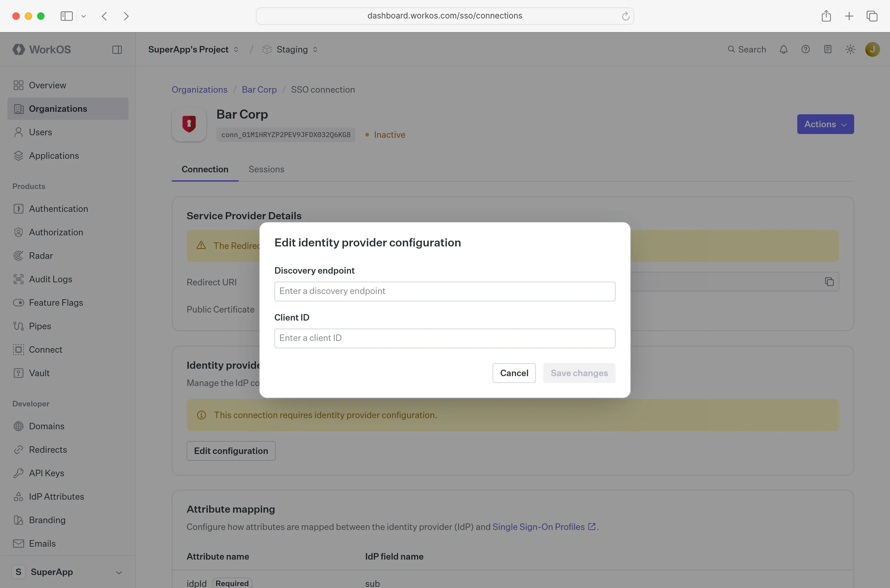Open Audit Logs
The image size is (890, 588).
[68, 279]
